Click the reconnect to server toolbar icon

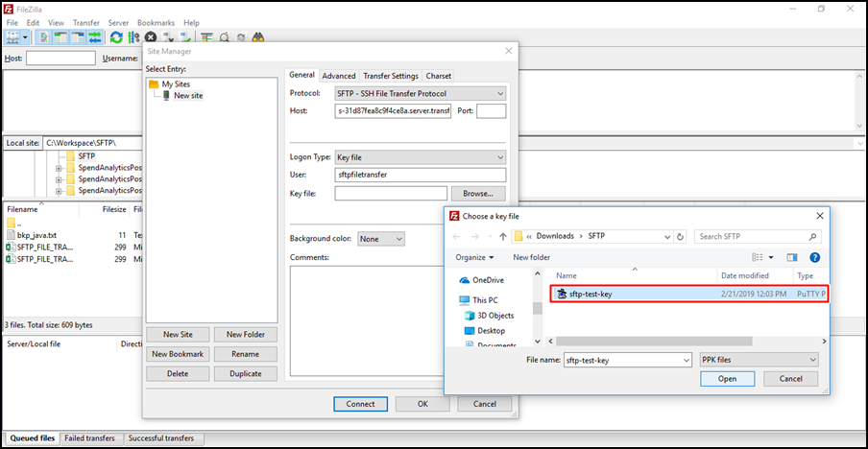click(x=185, y=37)
